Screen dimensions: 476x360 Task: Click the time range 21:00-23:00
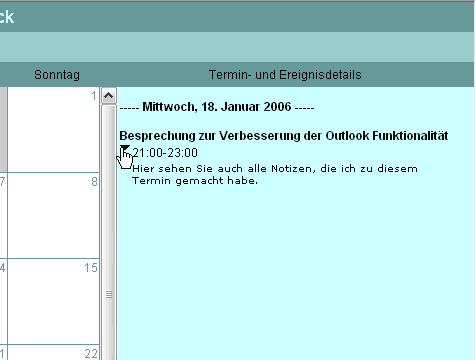[165, 153]
